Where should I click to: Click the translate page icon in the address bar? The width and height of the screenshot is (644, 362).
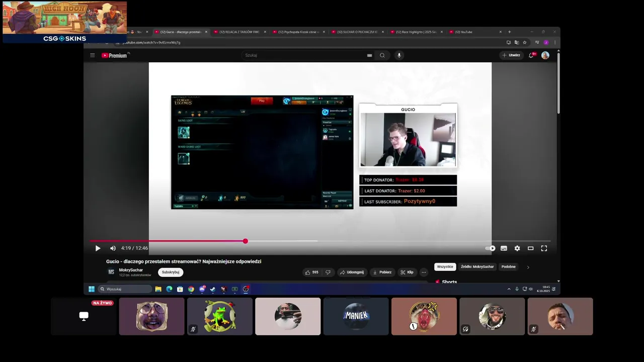point(517,42)
